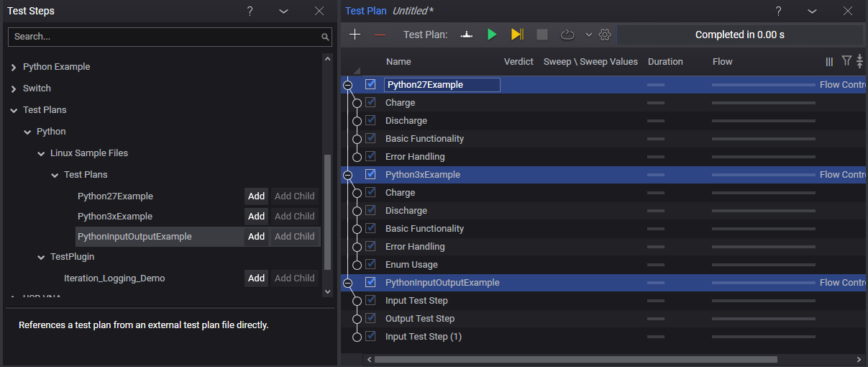868x367 pixels.
Task: Collapse PythonInputOutputExample step in test plan
Action: [348, 283]
